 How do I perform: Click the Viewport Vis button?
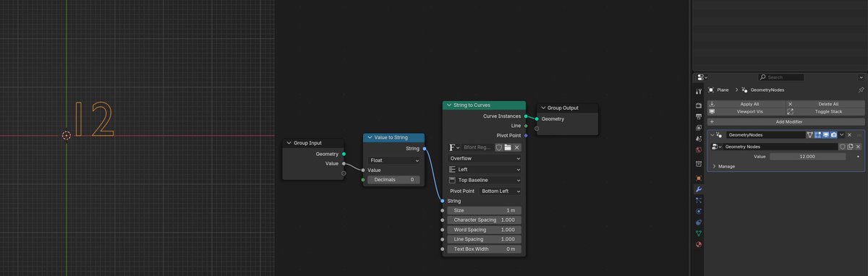pos(746,112)
